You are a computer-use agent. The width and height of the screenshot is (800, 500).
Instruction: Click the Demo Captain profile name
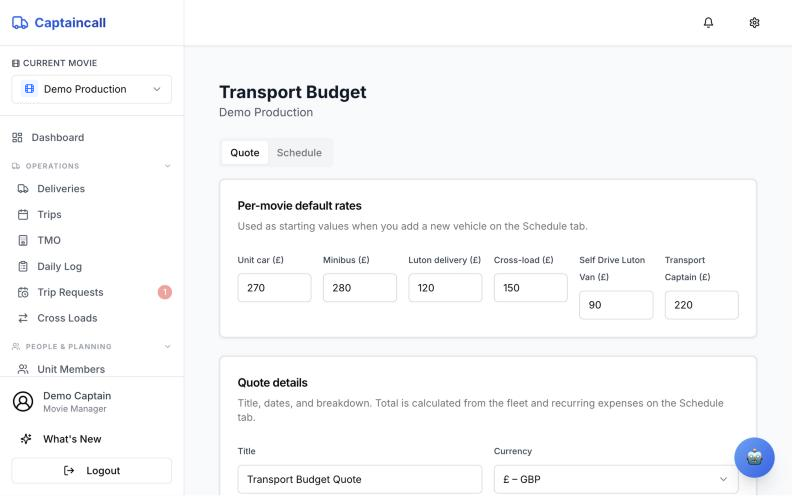coord(77,396)
